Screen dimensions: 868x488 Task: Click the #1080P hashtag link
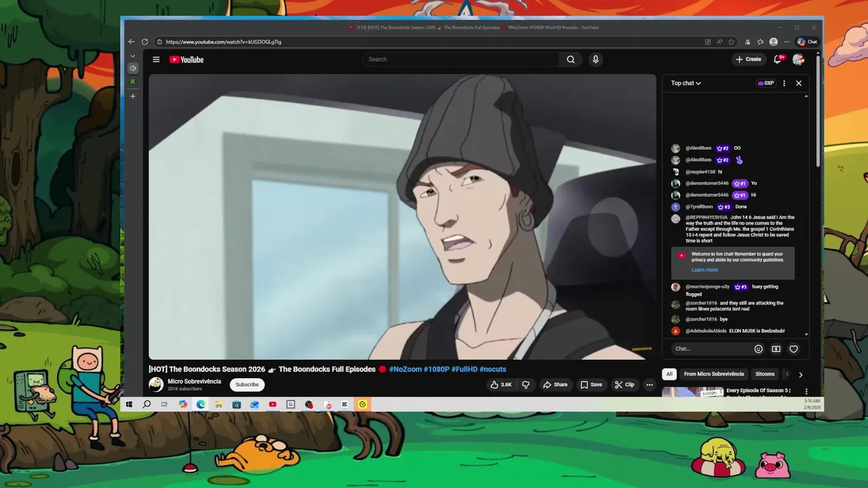coord(437,369)
